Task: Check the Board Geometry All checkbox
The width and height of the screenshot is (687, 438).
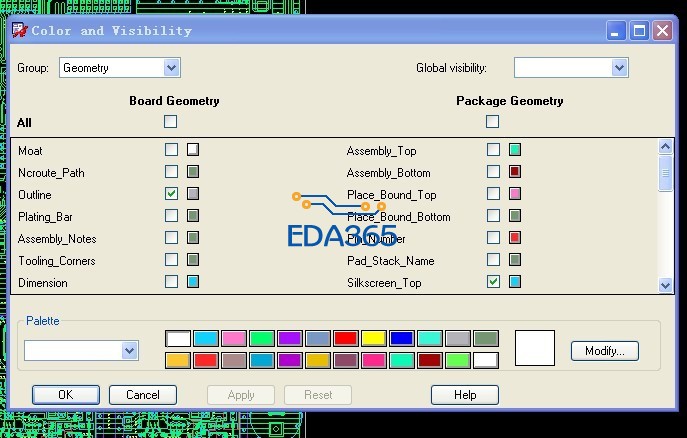Action: click(170, 121)
